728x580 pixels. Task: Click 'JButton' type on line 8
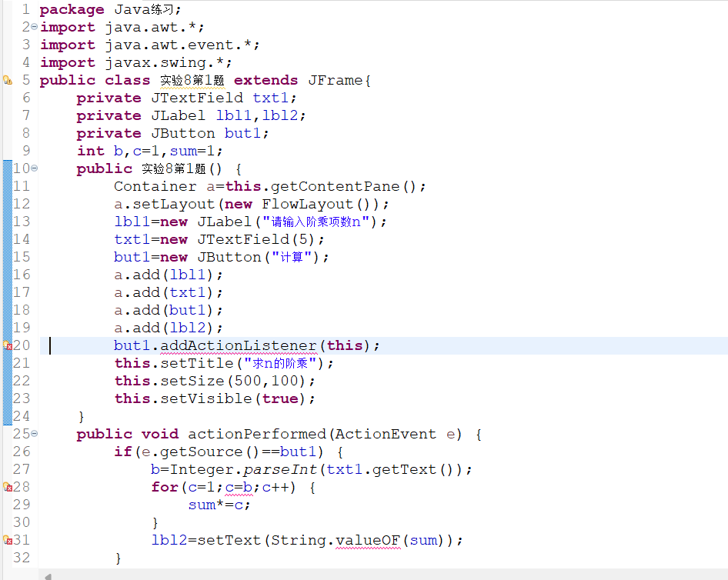[183, 133]
